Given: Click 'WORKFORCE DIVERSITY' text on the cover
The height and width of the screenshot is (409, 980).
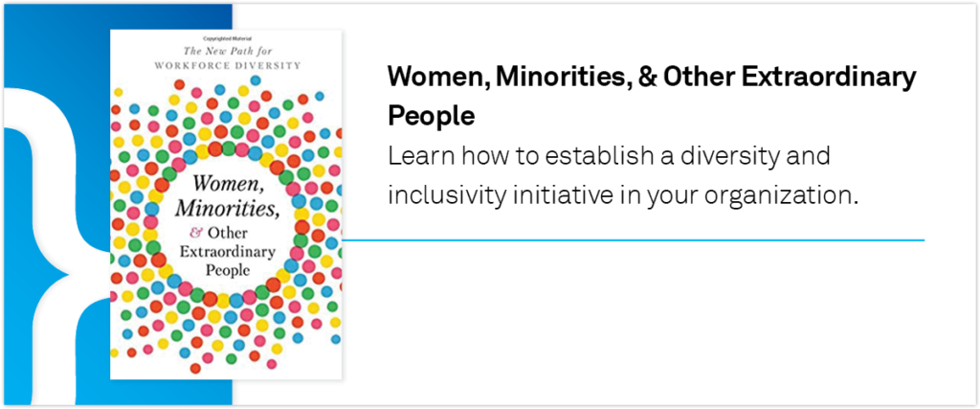Looking at the screenshot, I should (226, 64).
